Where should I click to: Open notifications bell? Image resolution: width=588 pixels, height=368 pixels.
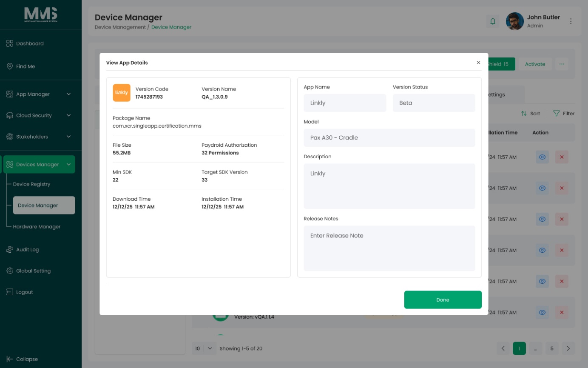coord(493,21)
